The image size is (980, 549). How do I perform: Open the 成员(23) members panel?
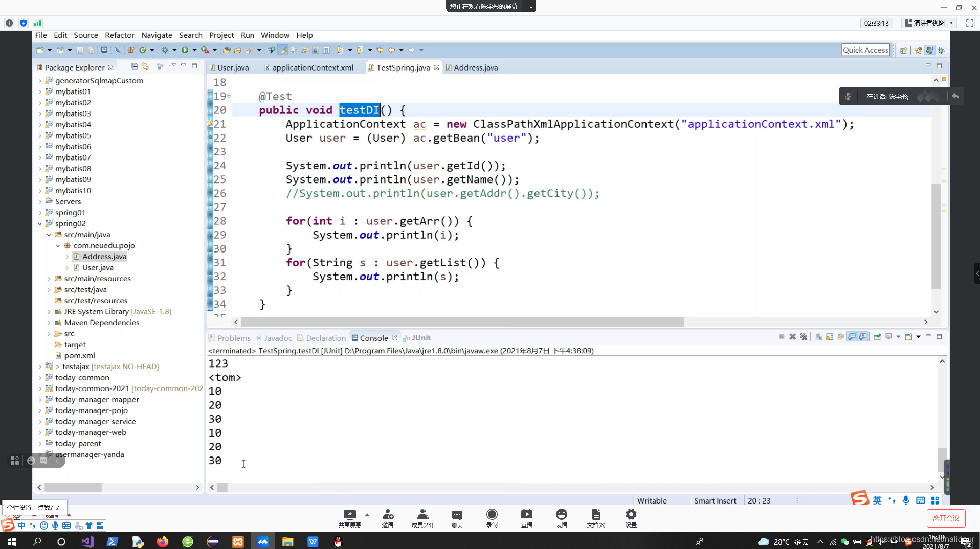422,518
